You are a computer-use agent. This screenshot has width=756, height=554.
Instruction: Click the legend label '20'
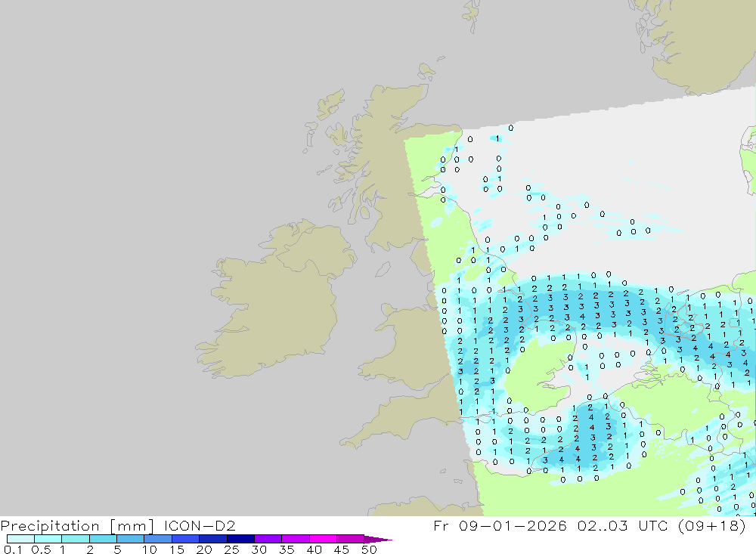pyautogui.click(x=204, y=549)
